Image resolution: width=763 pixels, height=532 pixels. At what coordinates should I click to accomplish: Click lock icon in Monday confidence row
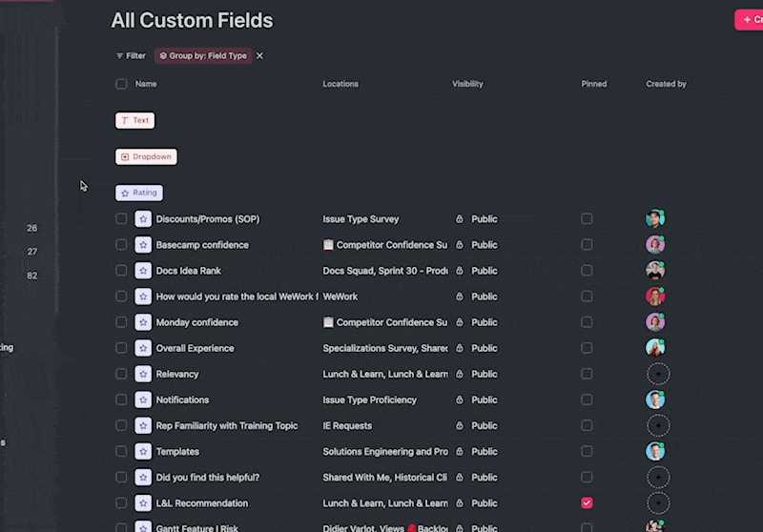(460, 322)
